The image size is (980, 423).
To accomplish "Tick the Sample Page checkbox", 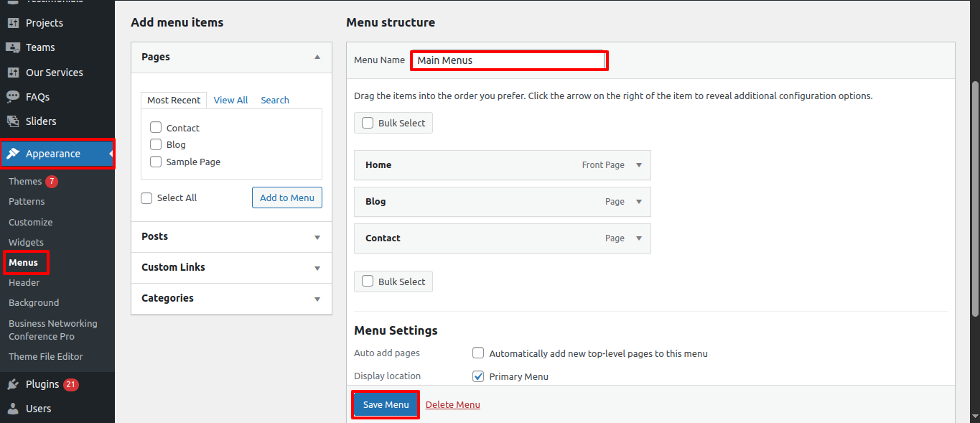I will 156,162.
